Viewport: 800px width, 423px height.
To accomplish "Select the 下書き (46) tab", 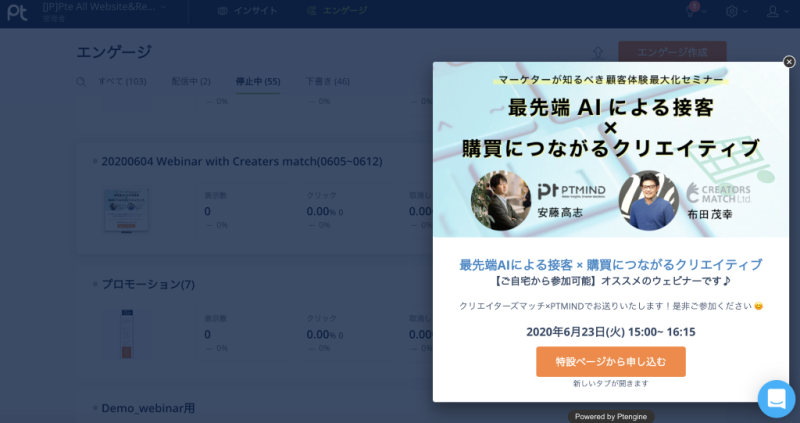I will tap(328, 82).
